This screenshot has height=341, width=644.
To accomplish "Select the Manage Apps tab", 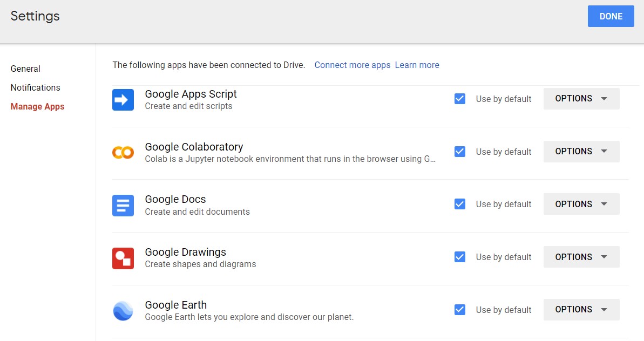I will click(x=37, y=106).
